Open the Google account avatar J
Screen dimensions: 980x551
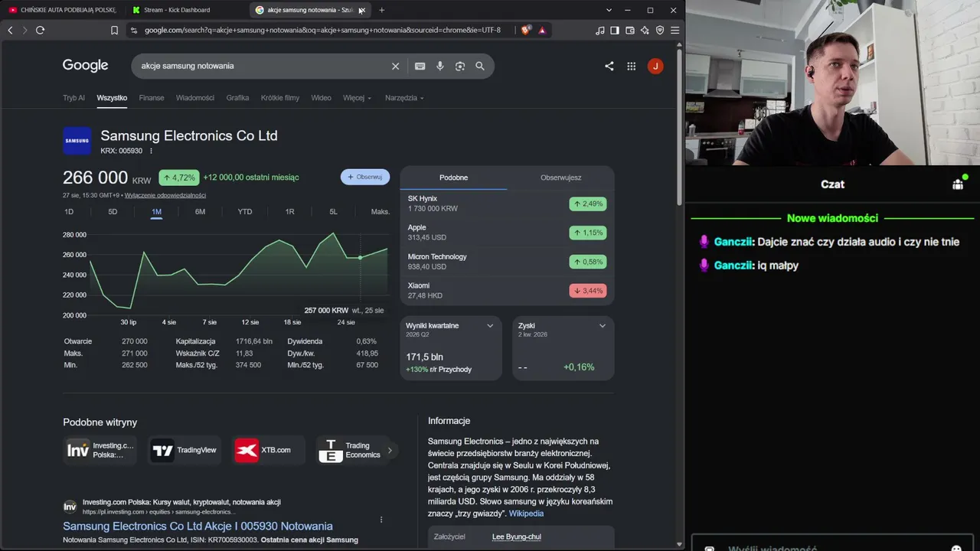655,66
